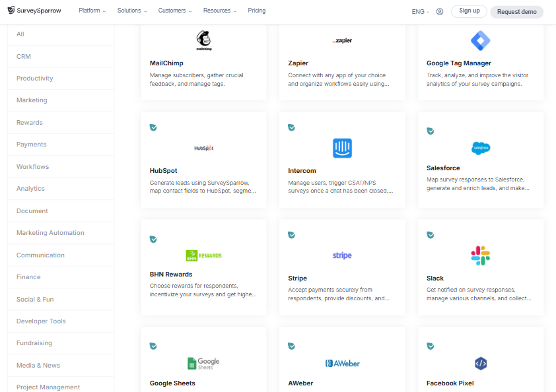Click verified badge on AWeber card
This screenshot has width=556, height=392.
(291, 346)
